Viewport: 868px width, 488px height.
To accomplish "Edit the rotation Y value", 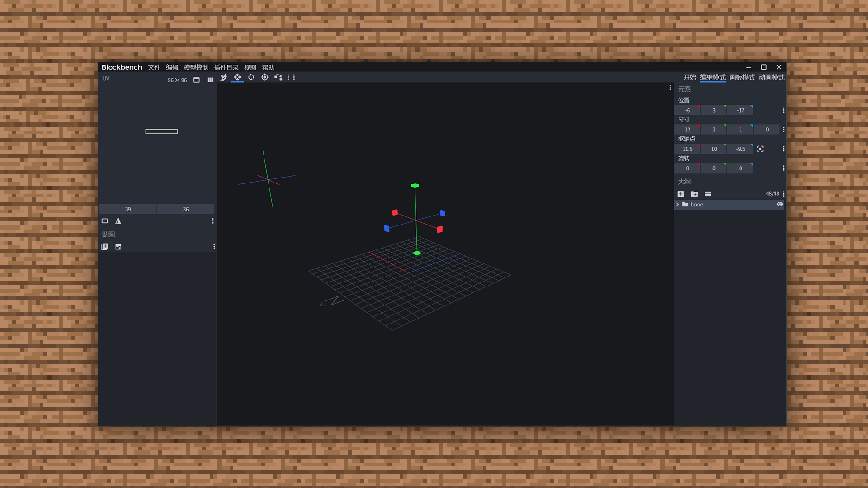I will [714, 169].
